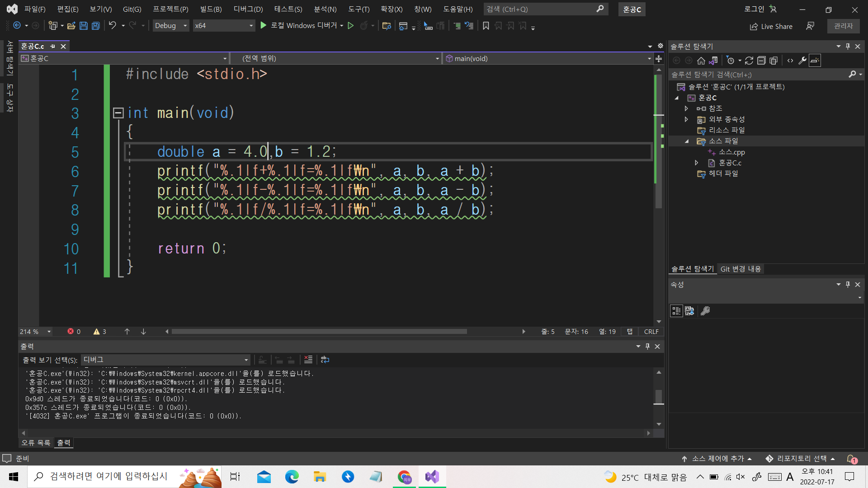Click Collapse All in Solution Explorer toolbar
This screenshot has height=488, width=868.
tap(761, 61)
